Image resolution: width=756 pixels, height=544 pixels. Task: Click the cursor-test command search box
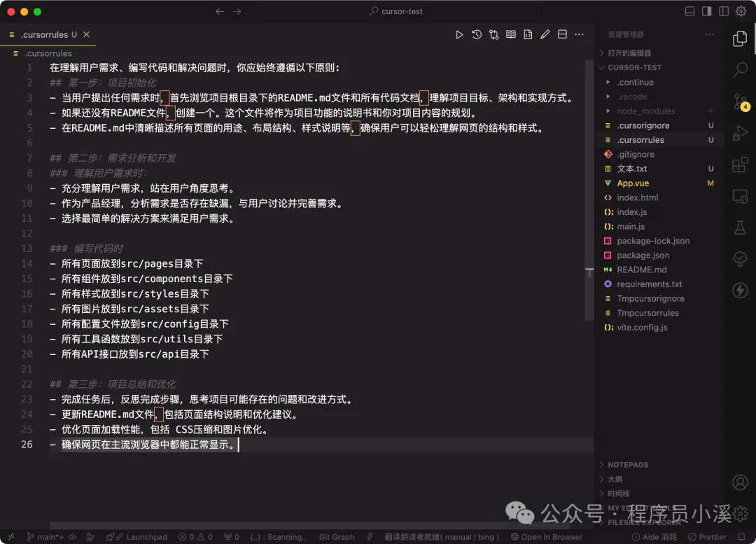395,11
